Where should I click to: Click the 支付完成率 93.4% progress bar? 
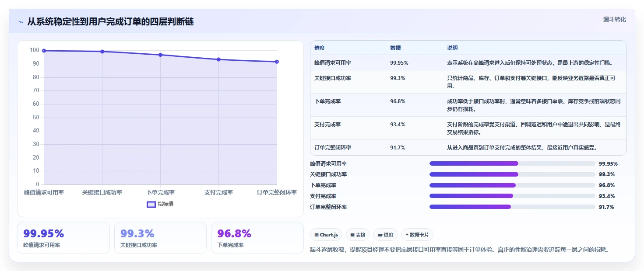pos(512,196)
